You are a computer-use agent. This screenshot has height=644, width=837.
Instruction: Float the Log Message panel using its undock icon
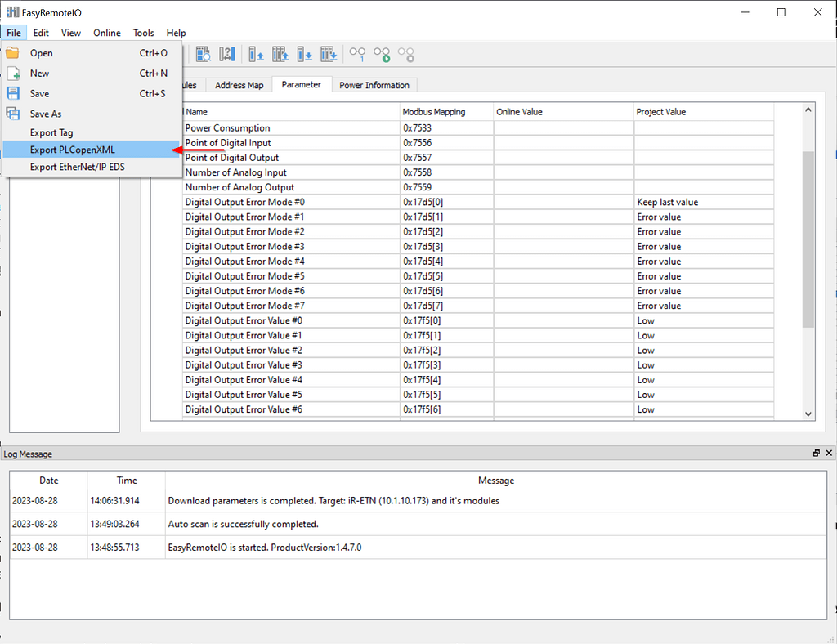816,453
